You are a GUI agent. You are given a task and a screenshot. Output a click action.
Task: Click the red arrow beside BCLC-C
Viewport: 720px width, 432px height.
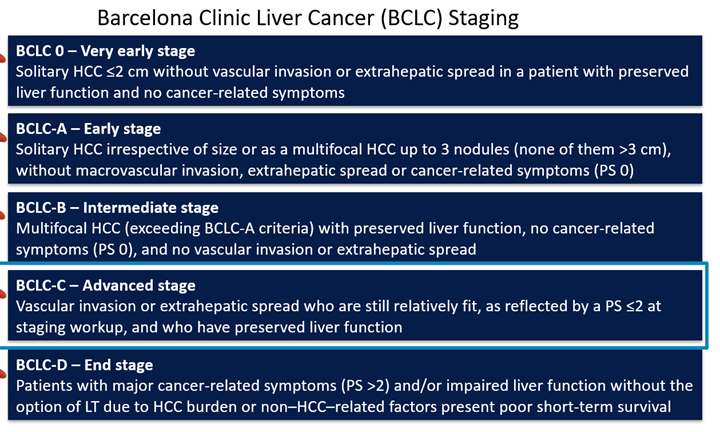tap(2, 294)
